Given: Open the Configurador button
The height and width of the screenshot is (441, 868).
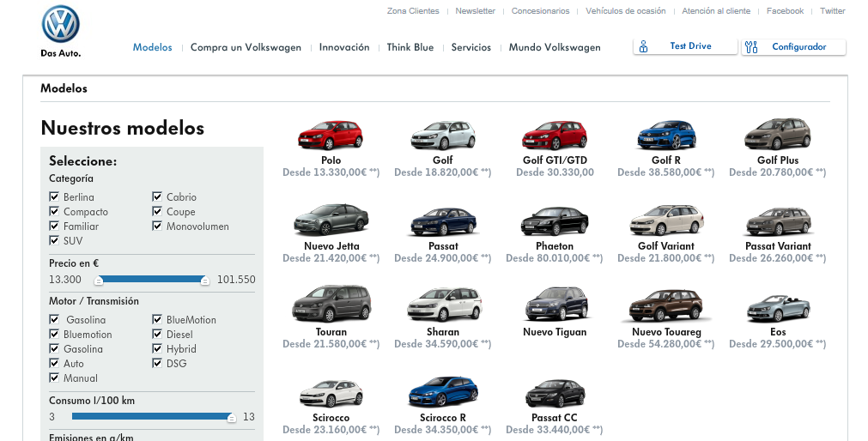Looking at the screenshot, I should [x=793, y=47].
